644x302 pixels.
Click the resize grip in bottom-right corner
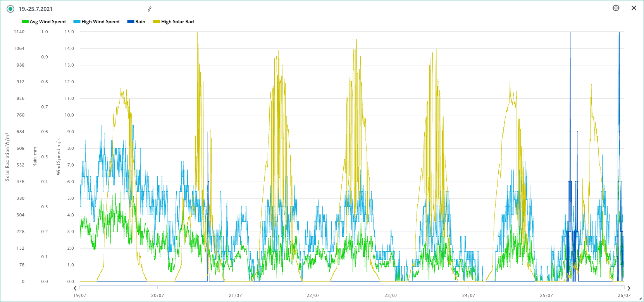click(640, 299)
